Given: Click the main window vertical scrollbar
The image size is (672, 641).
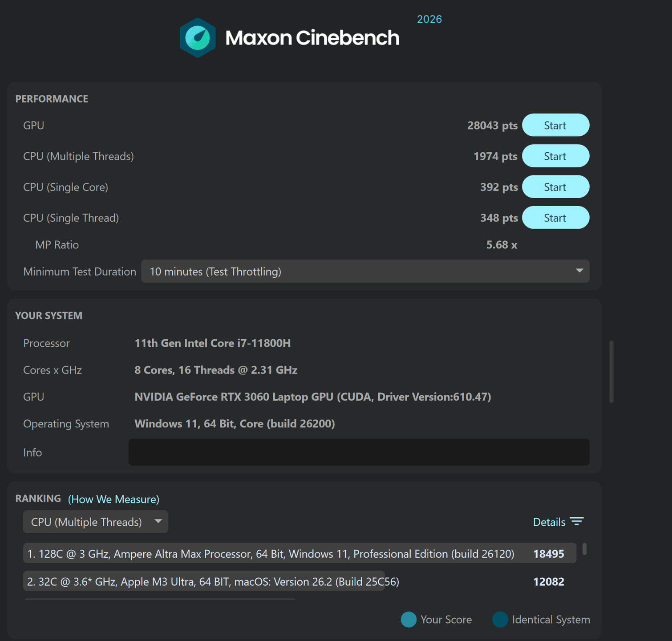Looking at the screenshot, I should (x=611, y=372).
